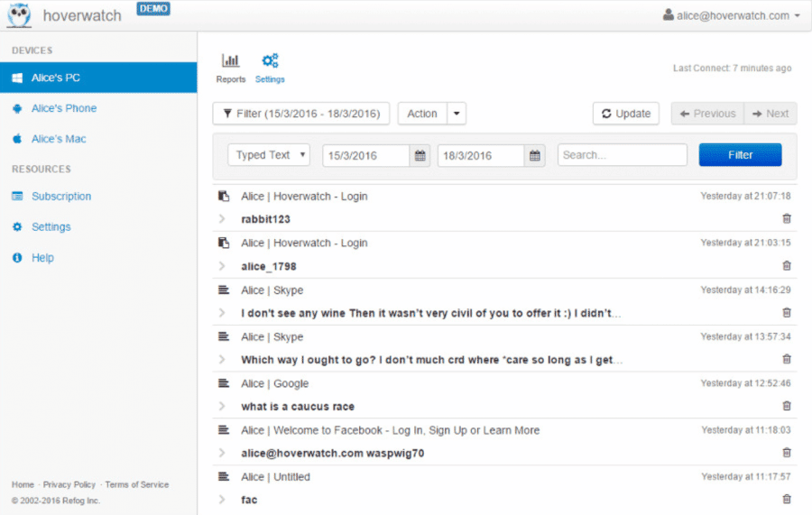Click the blue Filter button
The image size is (812, 515).
[x=740, y=155]
